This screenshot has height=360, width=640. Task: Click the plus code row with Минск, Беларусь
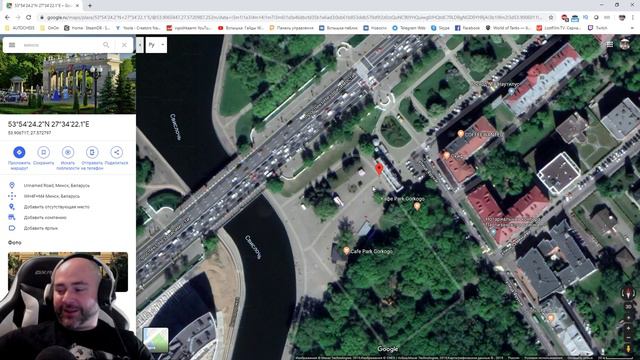click(68, 196)
